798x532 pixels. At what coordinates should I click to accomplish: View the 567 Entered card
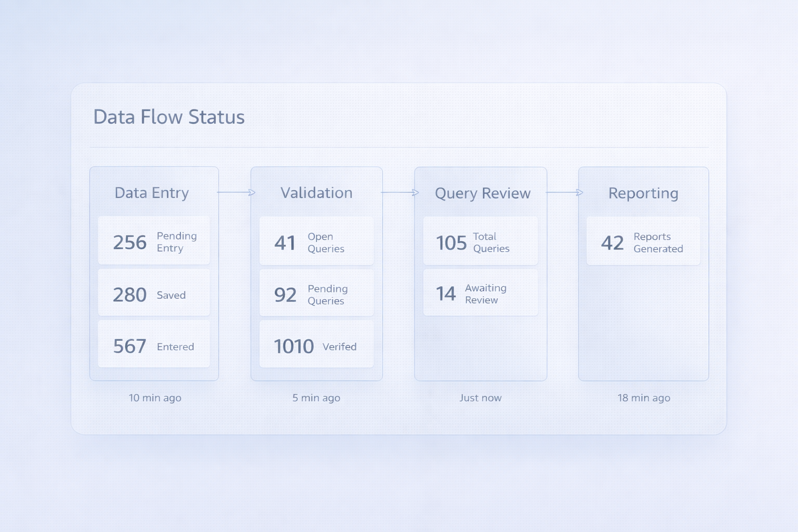point(154,345)
